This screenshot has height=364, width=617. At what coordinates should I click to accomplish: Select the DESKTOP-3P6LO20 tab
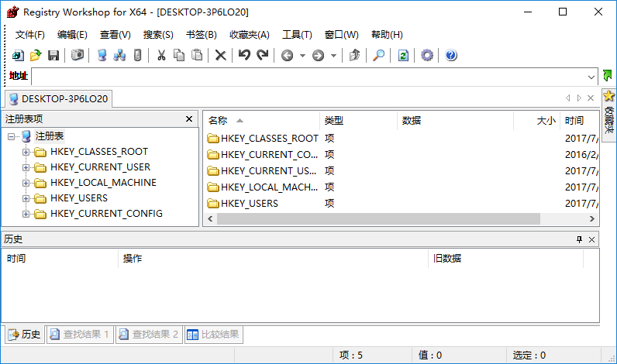59,98
